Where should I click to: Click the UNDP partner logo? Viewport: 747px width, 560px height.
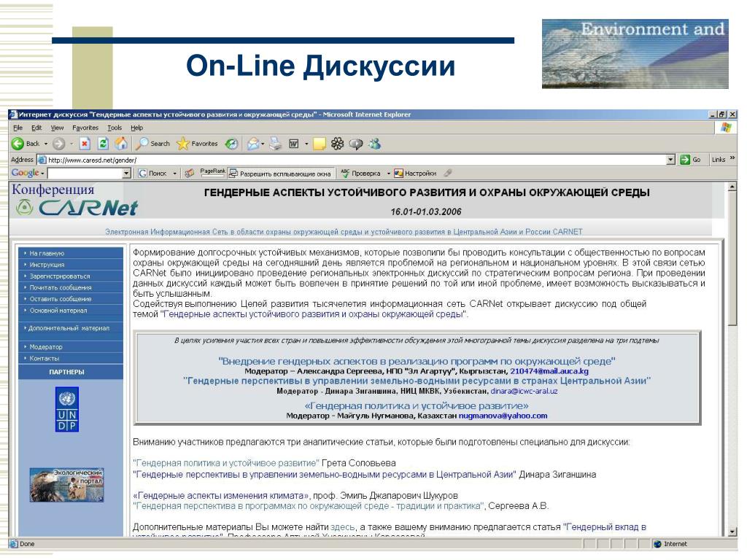(67, 410)
